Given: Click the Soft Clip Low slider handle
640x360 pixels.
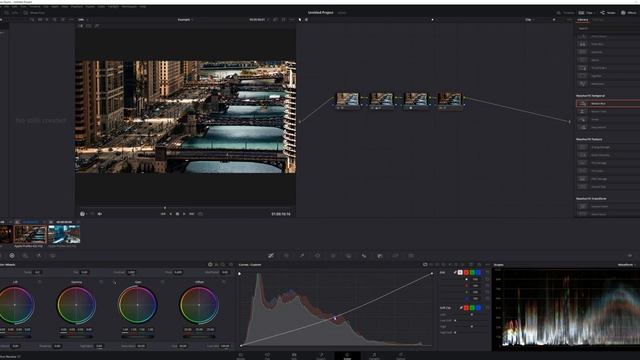Looking at the screenshot, I should click(472, 315).
